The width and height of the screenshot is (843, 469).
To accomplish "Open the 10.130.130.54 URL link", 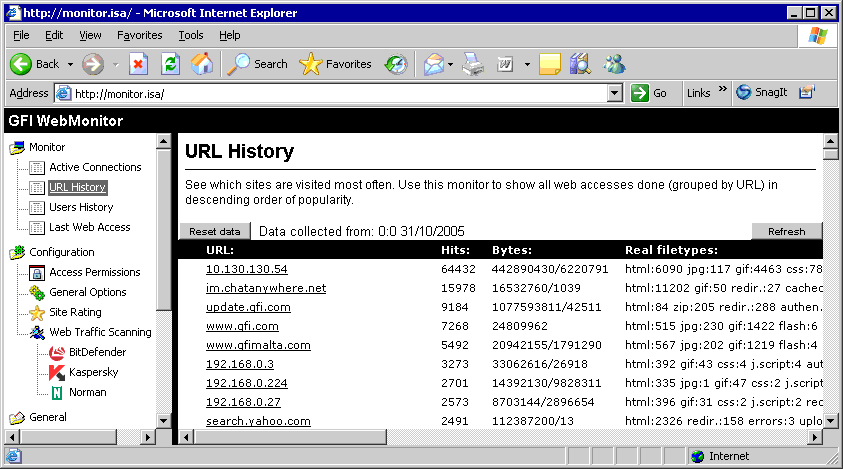I will [247, 269].
